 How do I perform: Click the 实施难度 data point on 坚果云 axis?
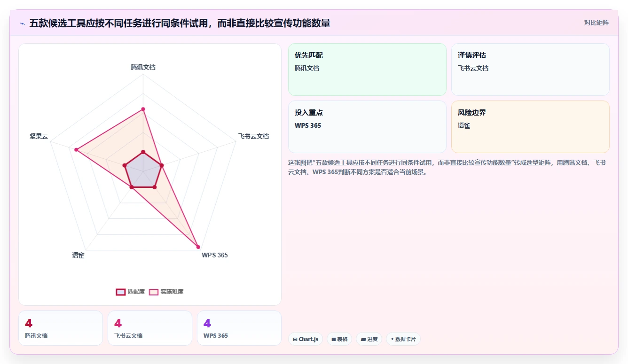76,150
